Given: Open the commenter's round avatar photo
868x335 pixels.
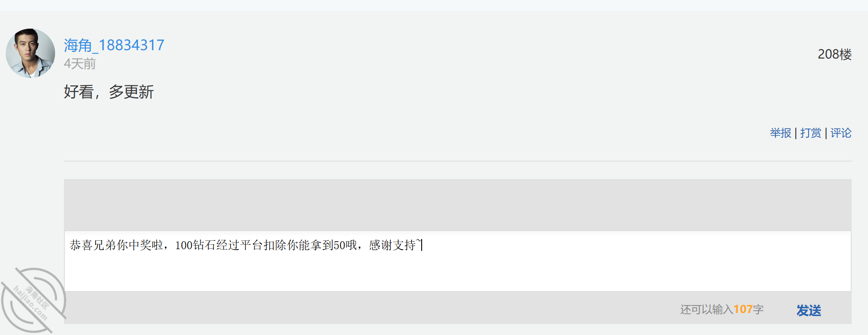Looking at the screenshot, I should point(30,53).
